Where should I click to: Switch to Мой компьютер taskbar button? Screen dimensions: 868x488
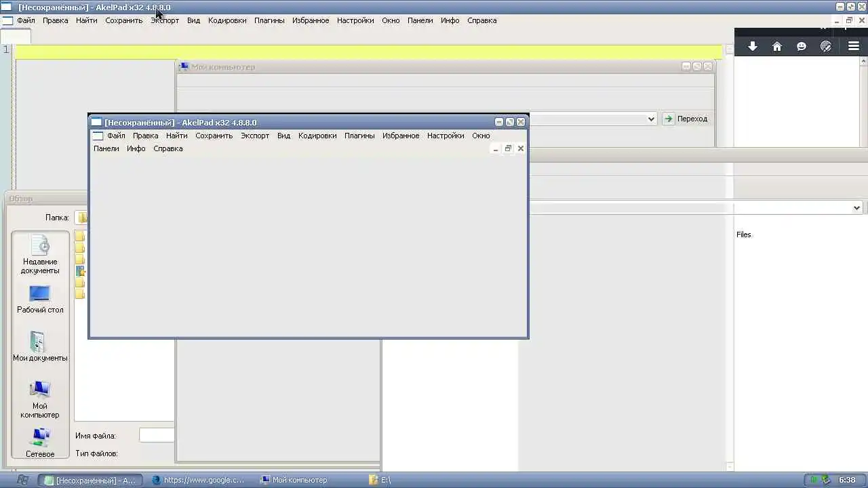(x=294, y=480)
